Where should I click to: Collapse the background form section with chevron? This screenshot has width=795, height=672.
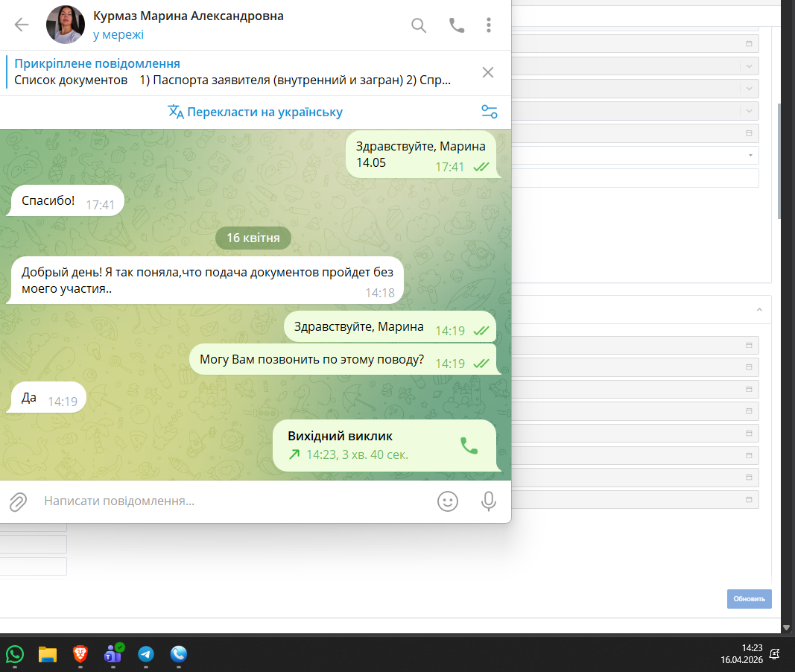tap(759, 310)
